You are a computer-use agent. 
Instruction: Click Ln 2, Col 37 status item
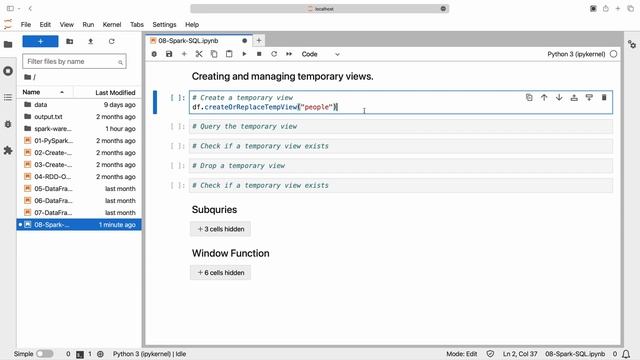tap(520, 354)
